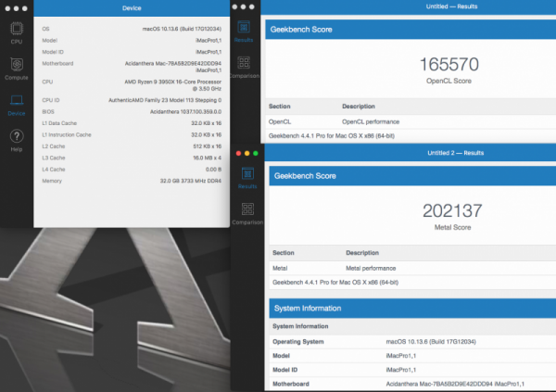Image resolution: width=556 pixels, height=392 pixels.
Task: Select the L1 Instruction Cache row
Action: click(132, 134)
